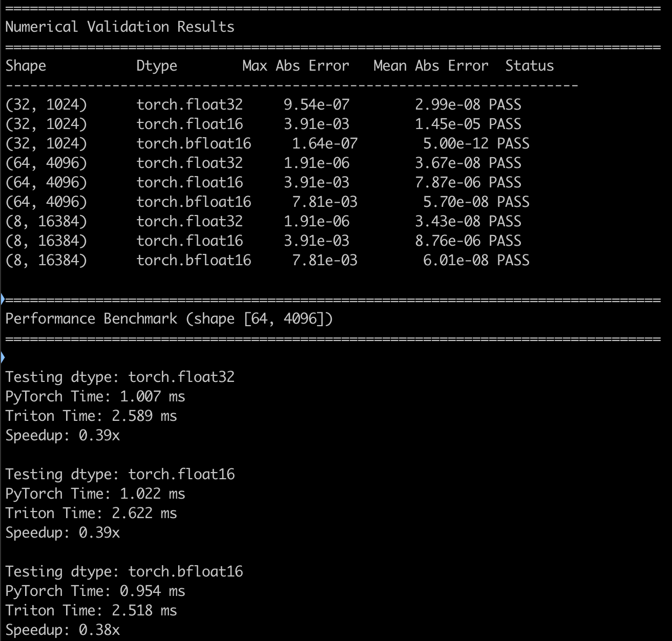Select the Shape column header
Screen dimensions: 672x641
(26, 66)
